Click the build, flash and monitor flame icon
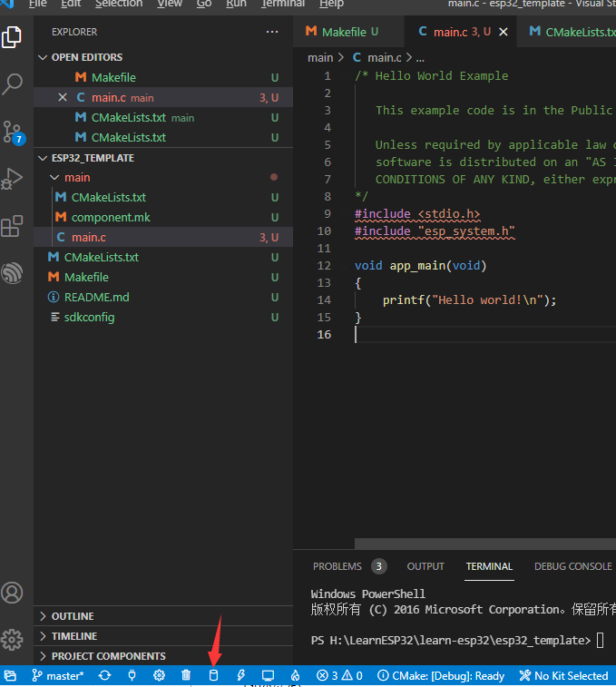This screenshot has width=616, height=687. click(295, 675)
